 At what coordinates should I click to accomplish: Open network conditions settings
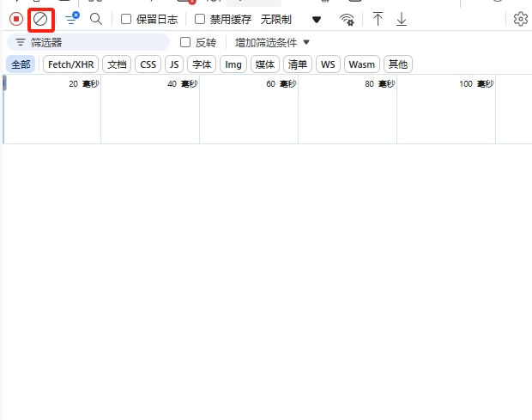[x=347, y=20]
